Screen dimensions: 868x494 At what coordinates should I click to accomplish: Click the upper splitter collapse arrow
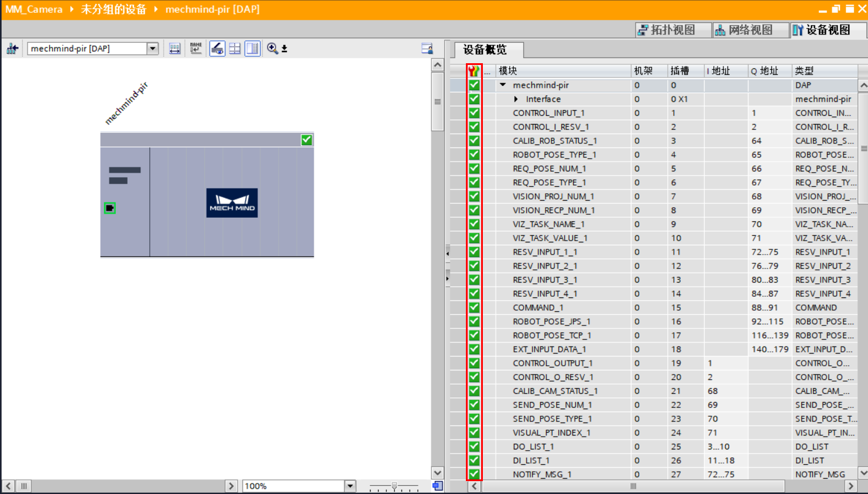448,253
